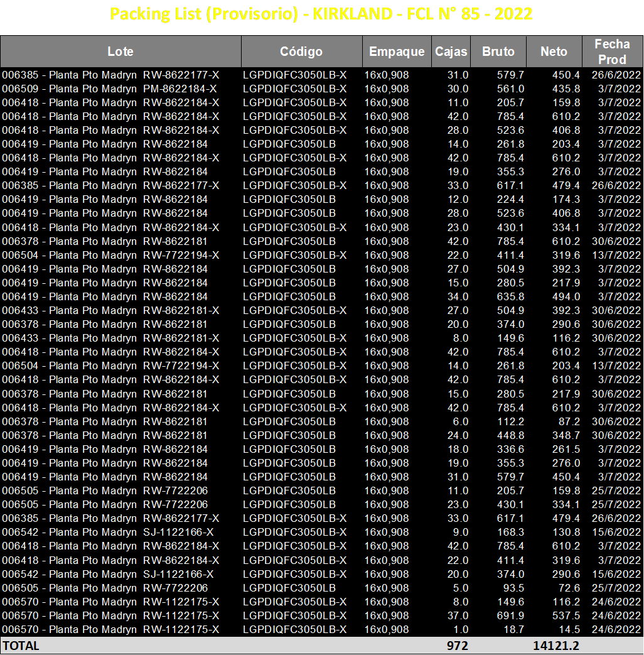
Task: Select bruto value 579.7 in first row
Action: [510, 75]
